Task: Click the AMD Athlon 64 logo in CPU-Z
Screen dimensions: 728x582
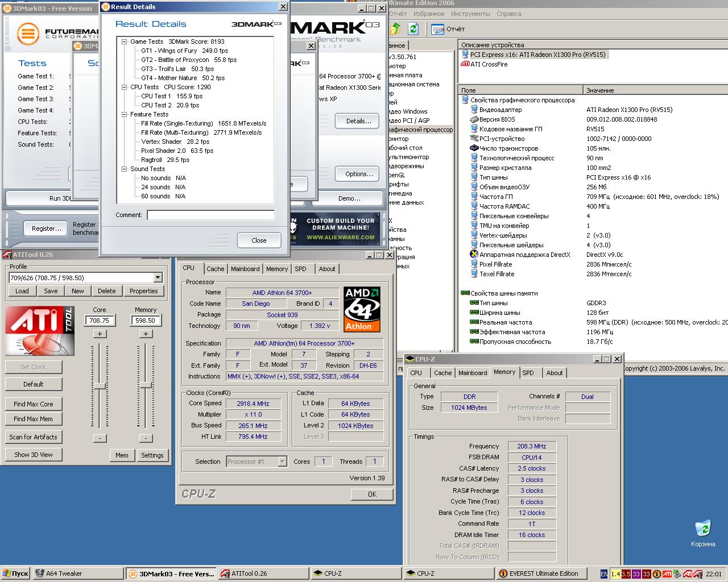Action: click(362, 309)
